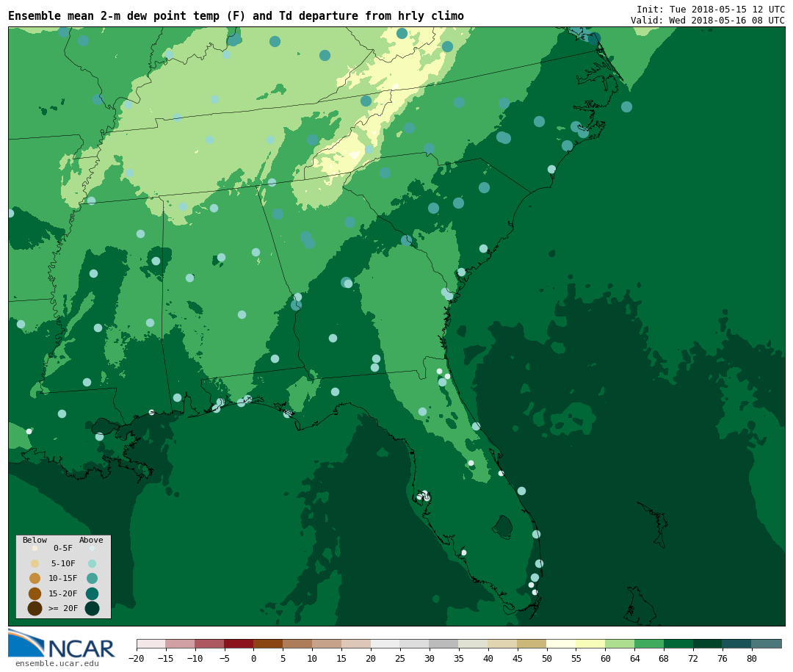Click the 25 to 30 color bar segment
The height and width of the screenshot is (672, 793).
point(415,644)
